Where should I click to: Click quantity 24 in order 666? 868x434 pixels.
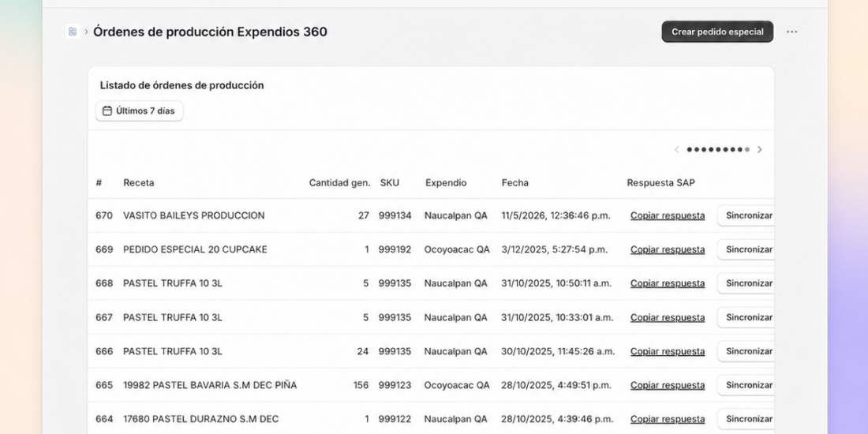pyautogui.click(x=363, y=351)
